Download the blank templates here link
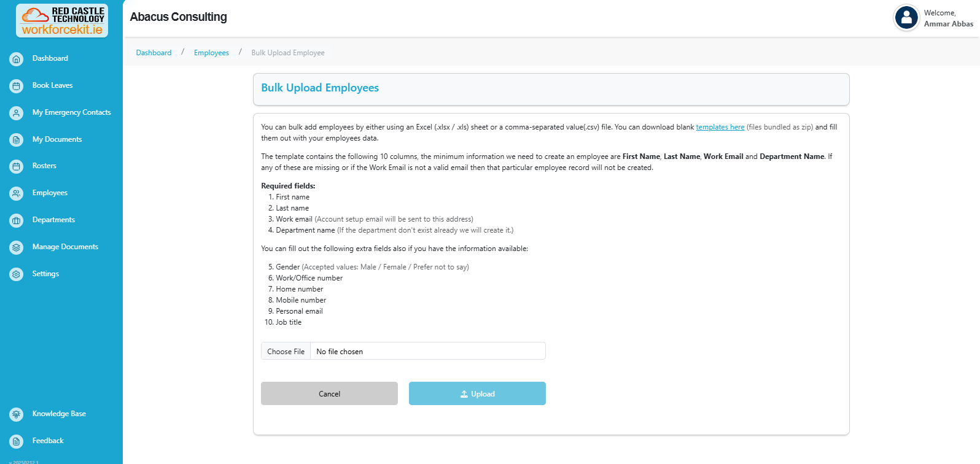The image size is (980, 464). point(720,127)
